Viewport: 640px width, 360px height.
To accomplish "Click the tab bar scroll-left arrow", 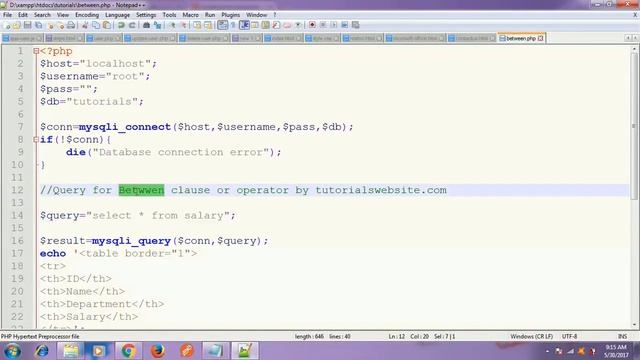I will tap(628, 38).
